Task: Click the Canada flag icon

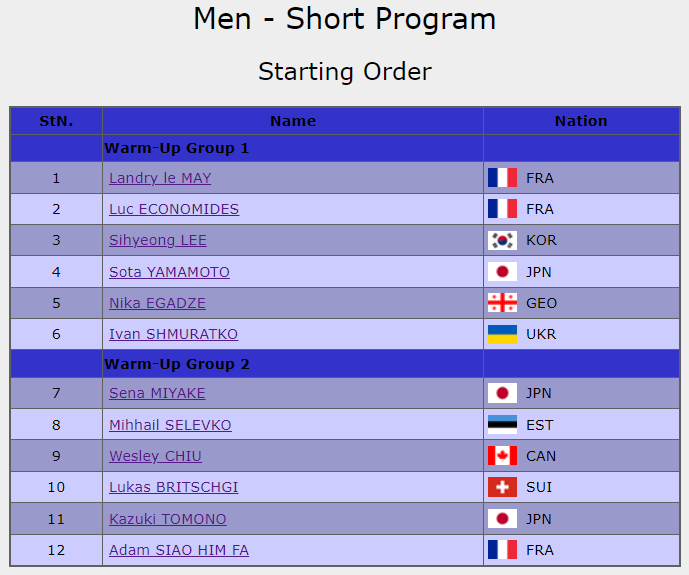Action: coord(502,456)
